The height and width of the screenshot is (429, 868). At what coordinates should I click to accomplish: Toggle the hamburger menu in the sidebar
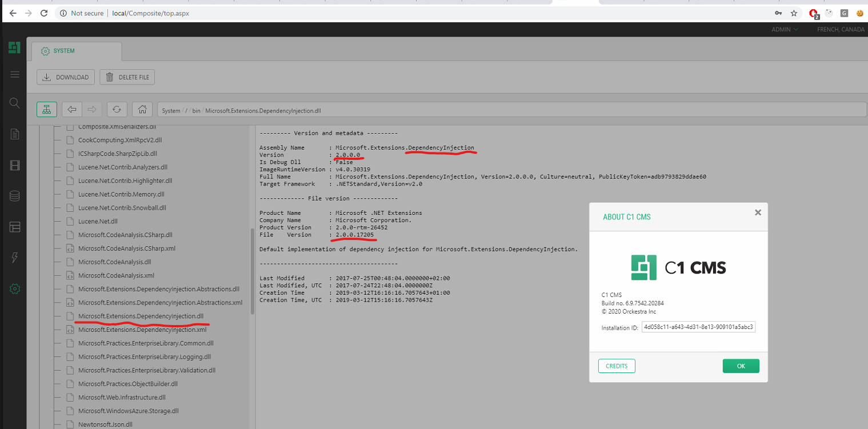click(14, 74)
